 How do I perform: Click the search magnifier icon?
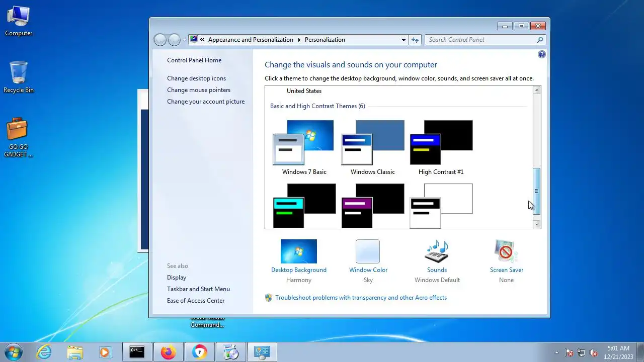point(540,40)
